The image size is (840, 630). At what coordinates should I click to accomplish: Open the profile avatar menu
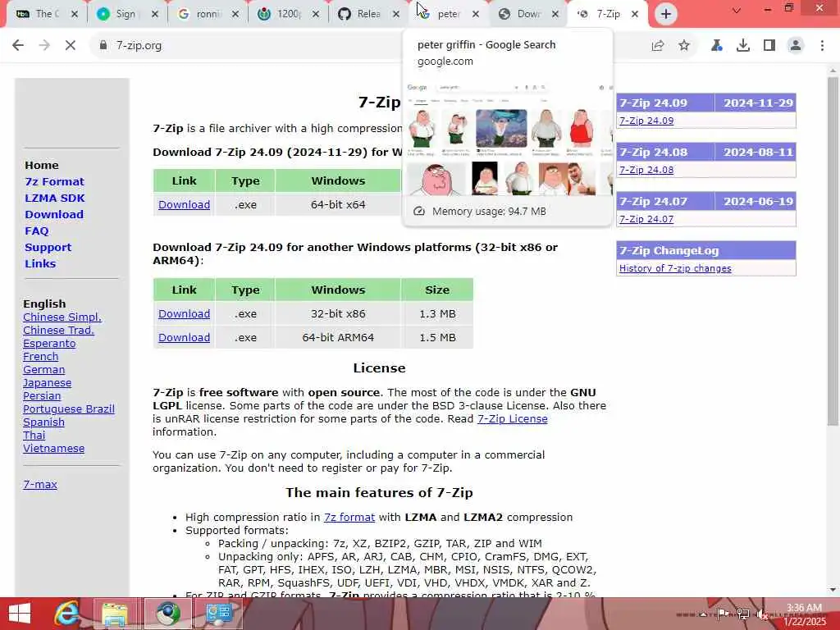[x=796, y=46]
